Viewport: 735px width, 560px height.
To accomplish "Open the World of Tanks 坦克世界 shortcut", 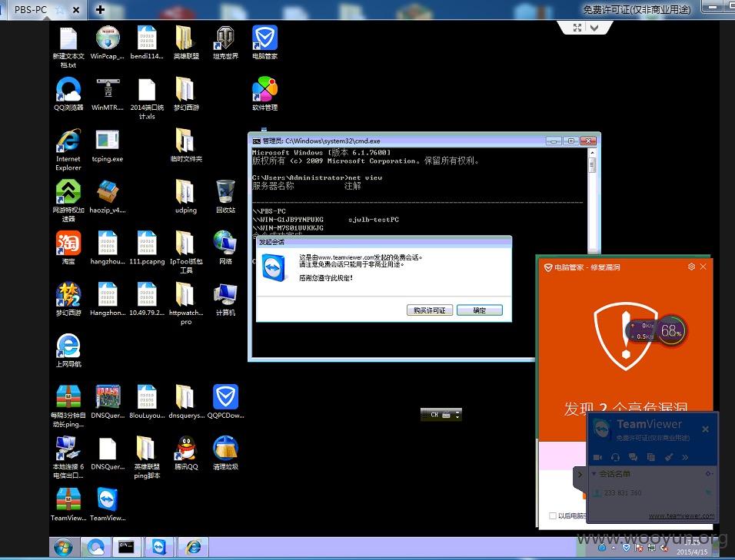I will click(x=225, y=42).
